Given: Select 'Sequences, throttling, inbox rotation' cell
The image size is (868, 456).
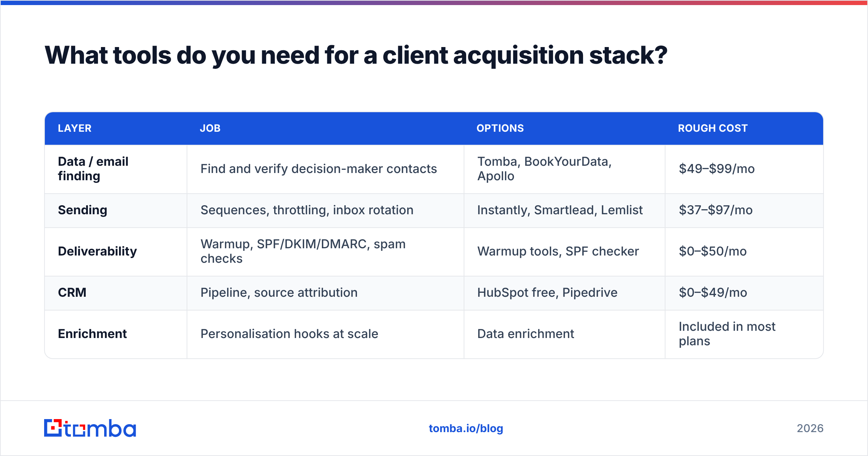Looking at the screenshot, I should (x=325, y=211).
